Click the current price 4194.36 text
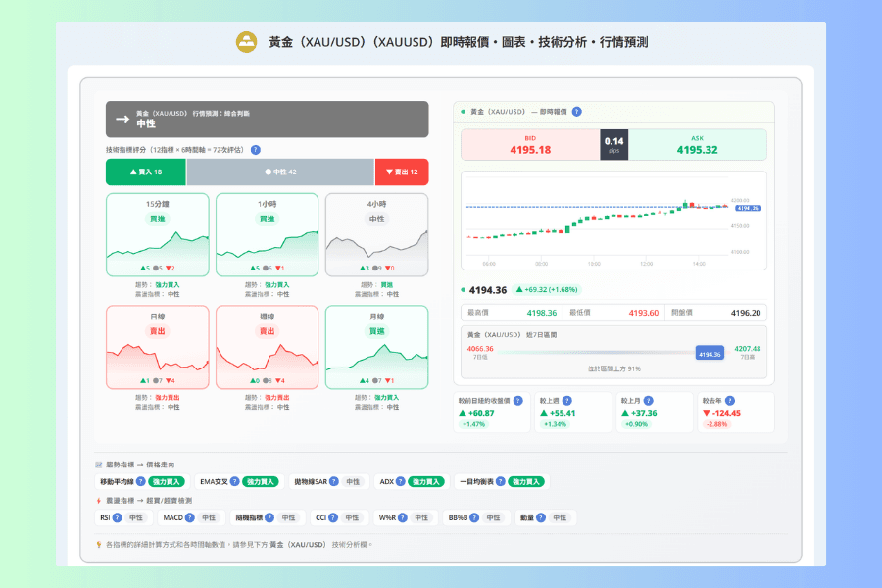Viewport: 882px width, 588px height. [488, 290]
